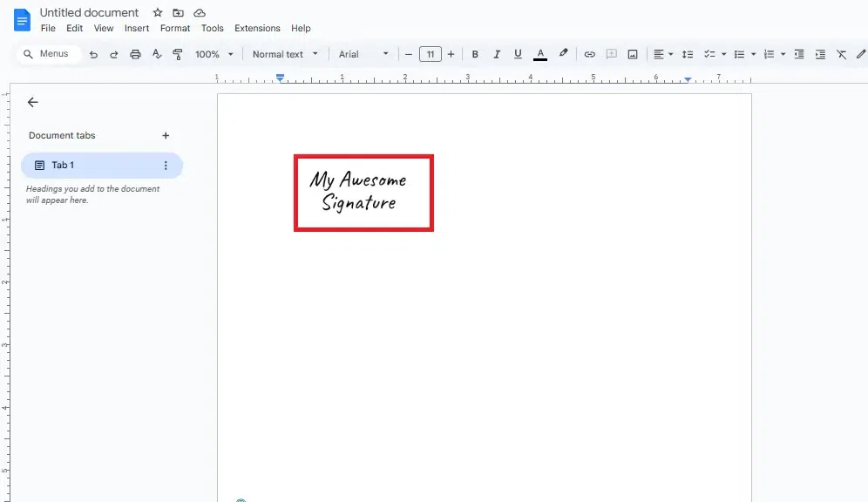Click the Untitled document title

pyautogui.click(x=89, y=13)
